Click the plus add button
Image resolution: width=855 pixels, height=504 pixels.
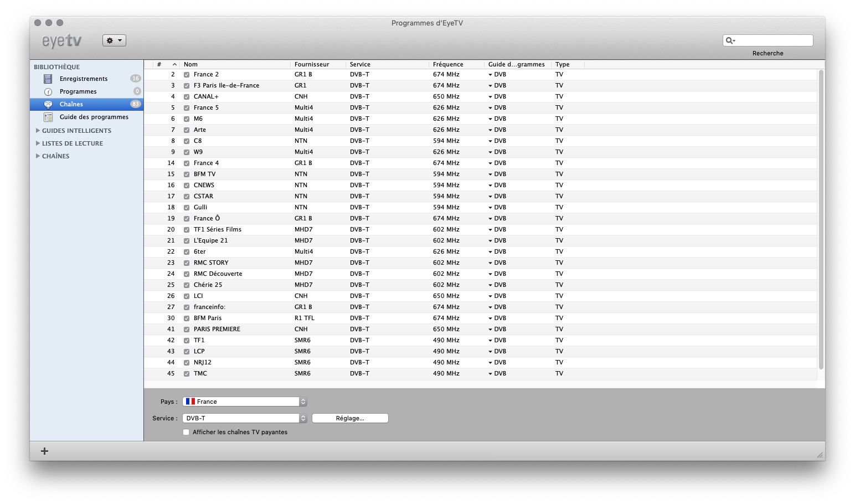pos(45,451)
